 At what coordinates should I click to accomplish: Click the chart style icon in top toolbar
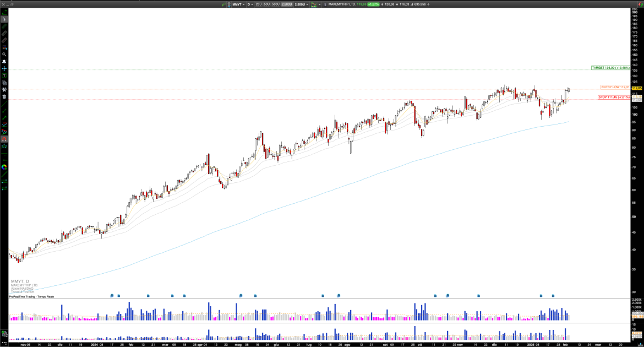[x=314, y=4]
